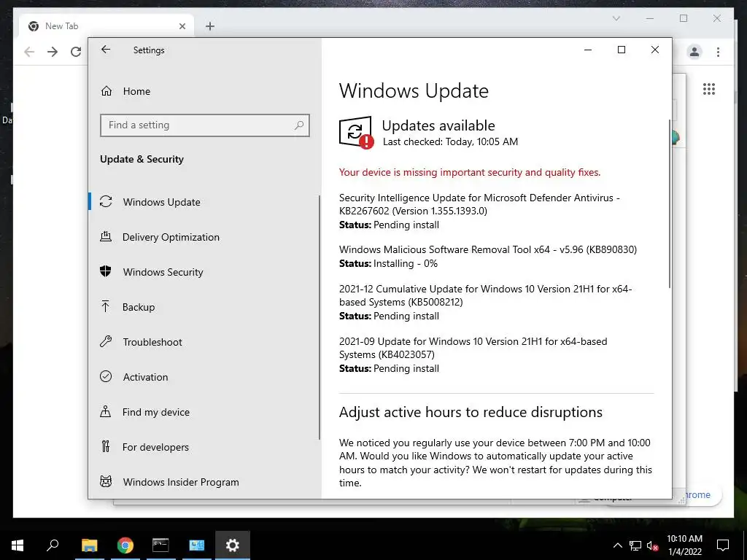Click the 'Installing - 0%' status text
This screenshot has height=560, width=747.
pyautogui.click(x=406, y=263)
